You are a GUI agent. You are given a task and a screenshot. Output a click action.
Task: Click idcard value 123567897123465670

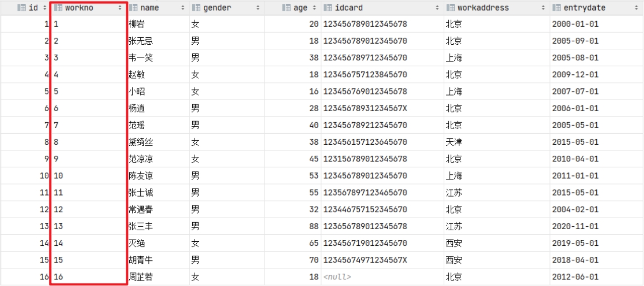coord(365,192)
